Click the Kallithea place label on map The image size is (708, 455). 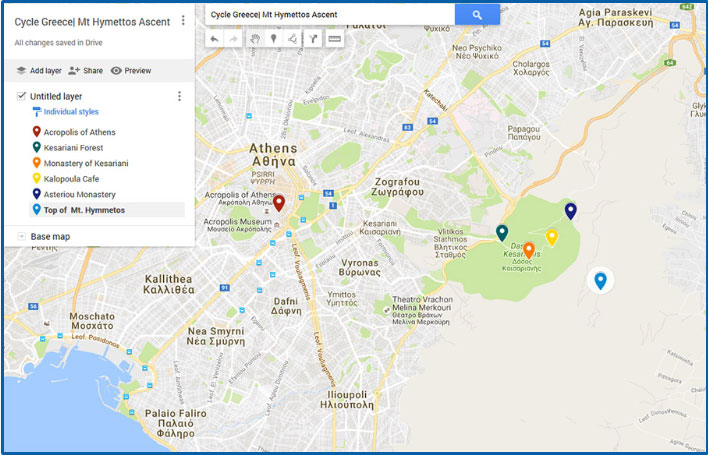[168, 284]
